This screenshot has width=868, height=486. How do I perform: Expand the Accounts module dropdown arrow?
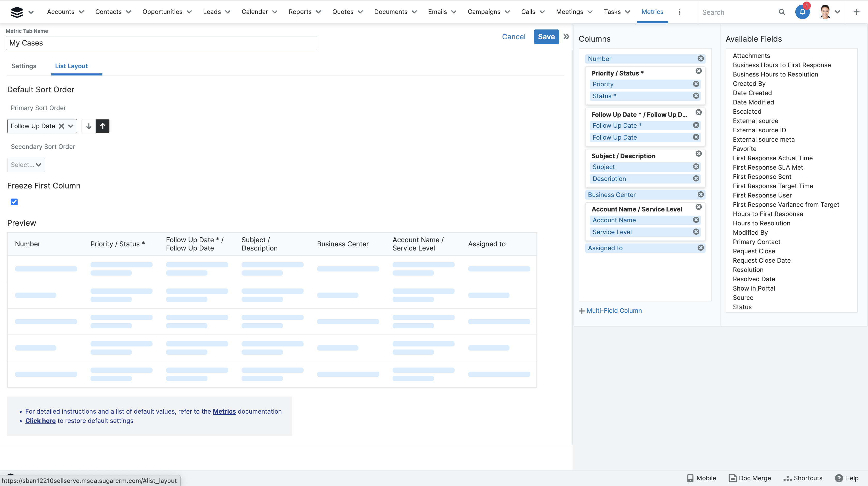pyautogui.click(x=81, y=12)
